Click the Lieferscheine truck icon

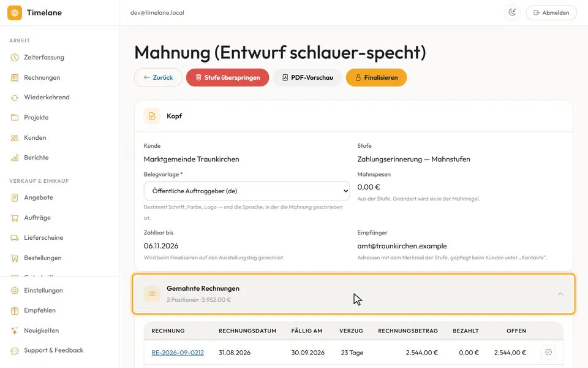point(15,238)
